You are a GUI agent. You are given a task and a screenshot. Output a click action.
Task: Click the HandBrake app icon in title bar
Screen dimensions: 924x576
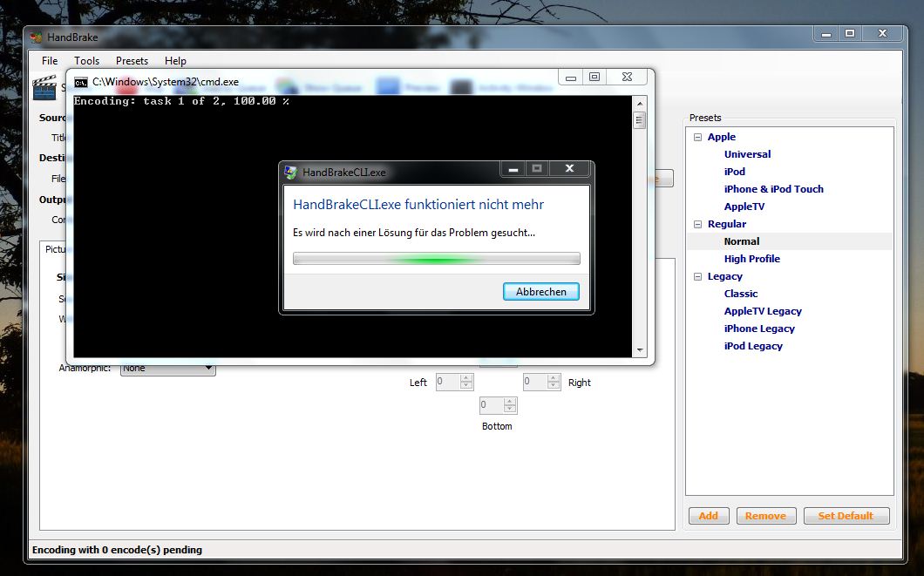coord(36,37)
